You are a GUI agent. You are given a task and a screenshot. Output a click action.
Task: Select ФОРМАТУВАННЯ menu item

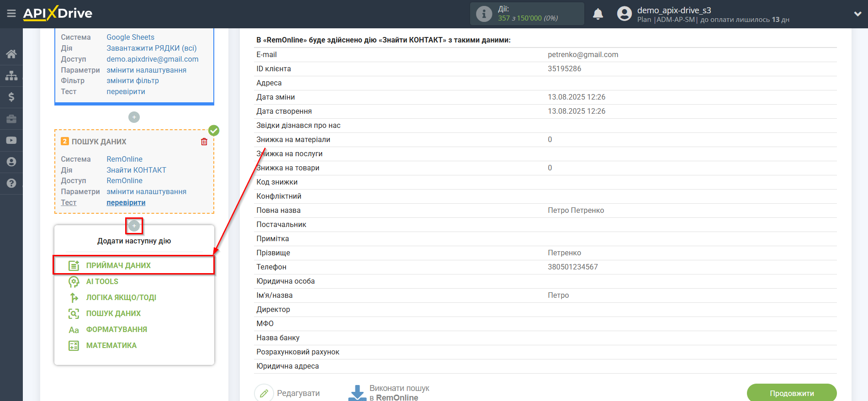pos(116,330)
